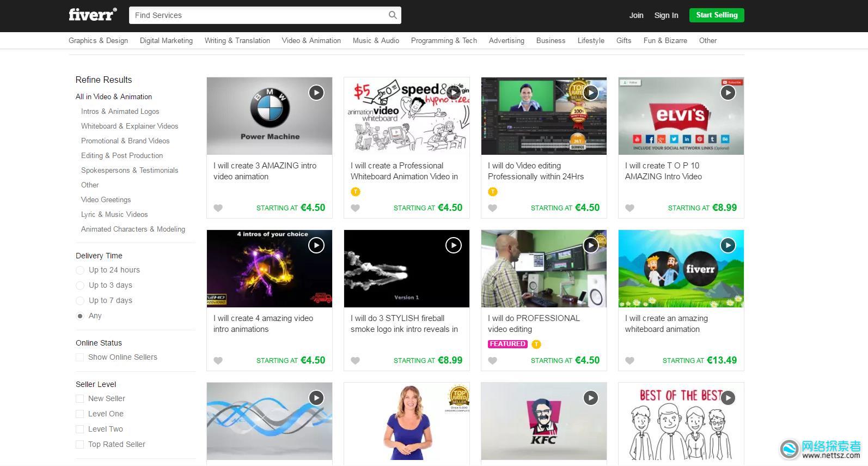Open 'I will create 3 AMAZING intro' title
This screenshot has height=466, width=868.
[x=265, y=171]
